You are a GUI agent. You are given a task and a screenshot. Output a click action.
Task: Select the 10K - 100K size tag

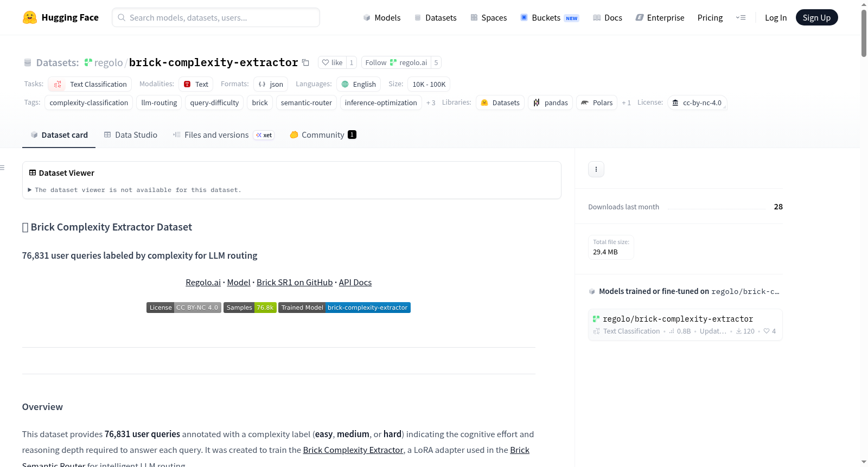pos(429,84)
